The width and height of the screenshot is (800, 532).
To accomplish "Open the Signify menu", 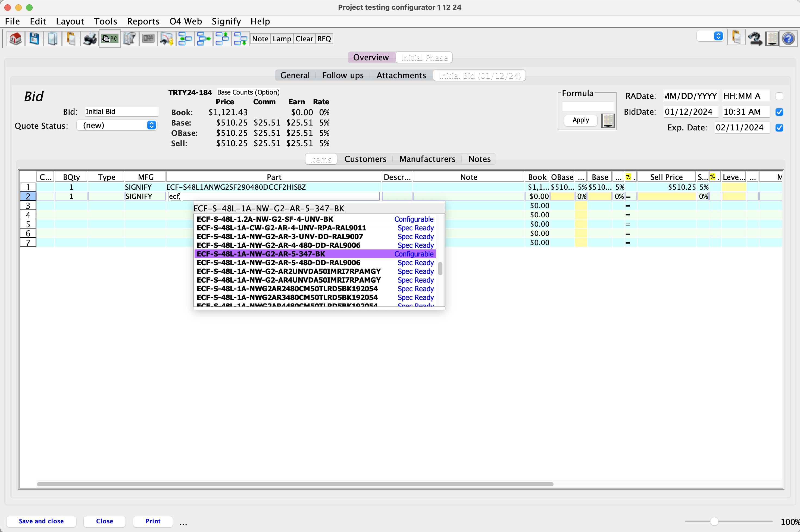I will pyautogui.click(x=226, y=21).
